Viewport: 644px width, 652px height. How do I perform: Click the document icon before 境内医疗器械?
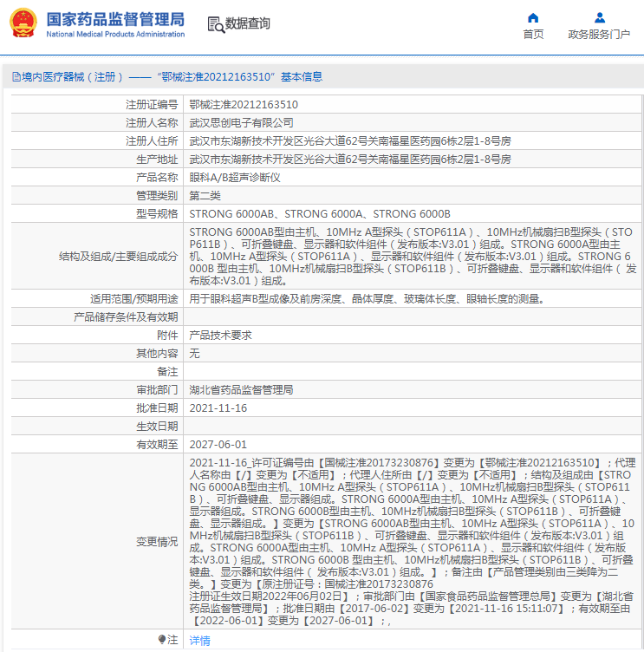point(16,76)
